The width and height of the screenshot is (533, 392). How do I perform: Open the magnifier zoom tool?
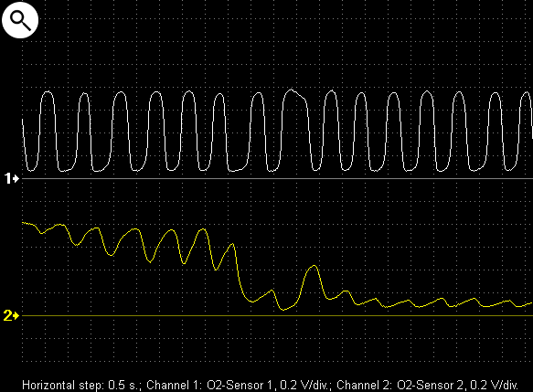(20, 20)
